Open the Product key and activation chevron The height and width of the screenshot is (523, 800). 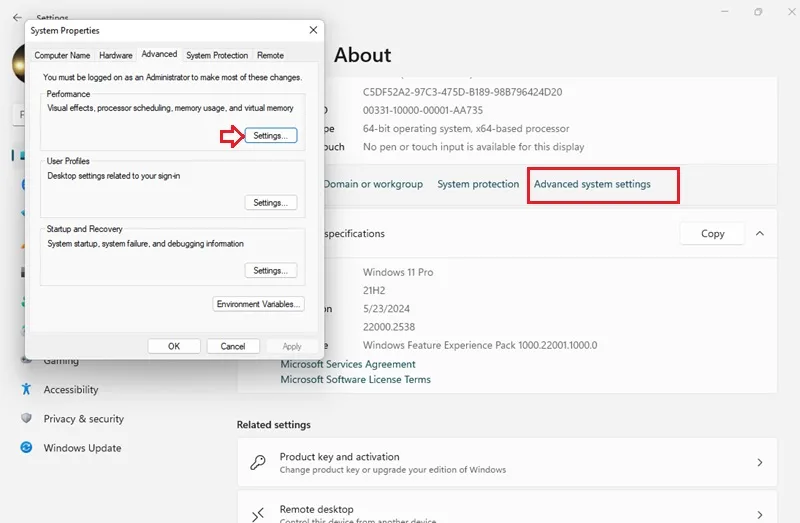coord(760,462)
